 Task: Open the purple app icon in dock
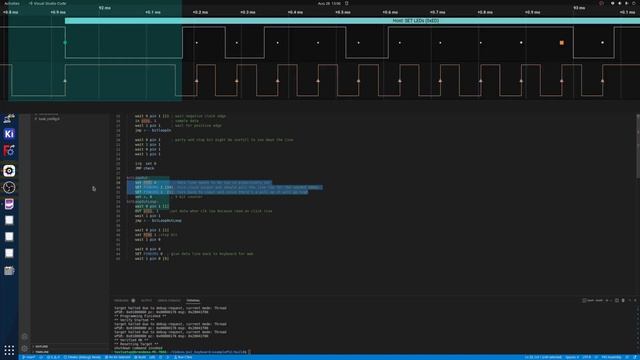(x=9, y=204)
